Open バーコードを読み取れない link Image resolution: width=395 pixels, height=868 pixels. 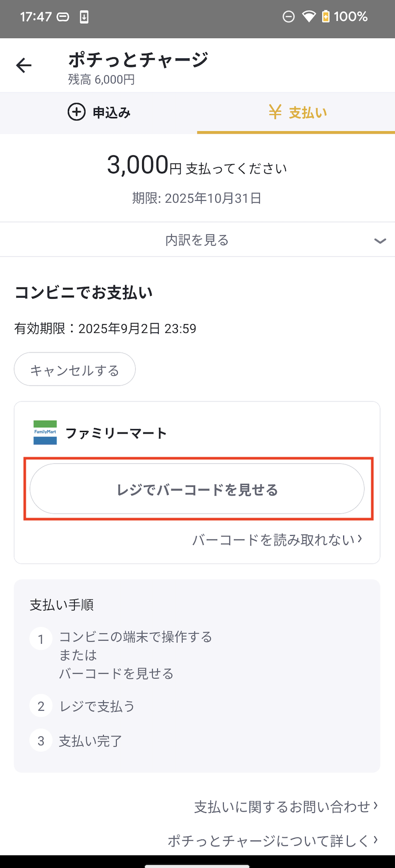[277, 540]
